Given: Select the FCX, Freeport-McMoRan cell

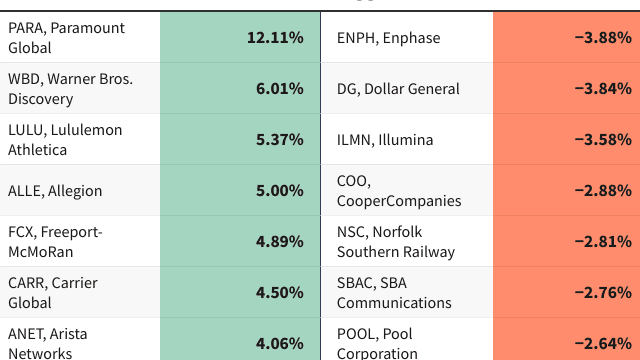Looking at the screenshot, I should (x=80, y=242).
